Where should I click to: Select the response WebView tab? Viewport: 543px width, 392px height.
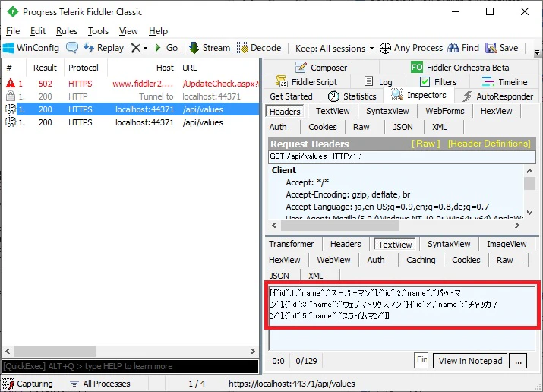(333, 260)
